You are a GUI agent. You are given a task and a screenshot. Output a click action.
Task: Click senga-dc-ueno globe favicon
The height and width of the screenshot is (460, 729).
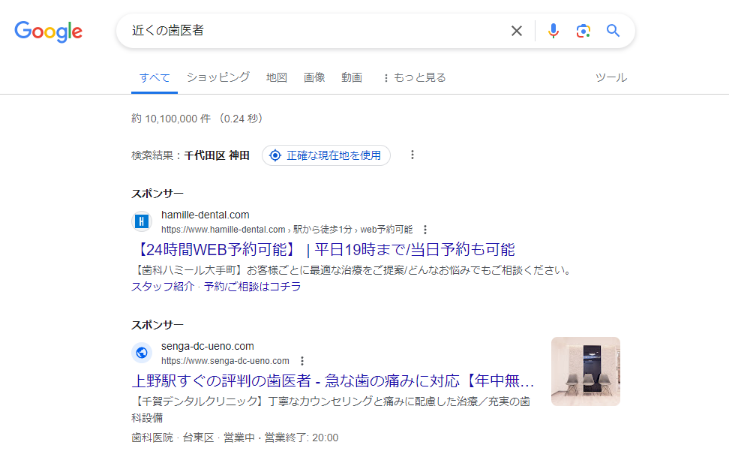[x=142, y=353]
